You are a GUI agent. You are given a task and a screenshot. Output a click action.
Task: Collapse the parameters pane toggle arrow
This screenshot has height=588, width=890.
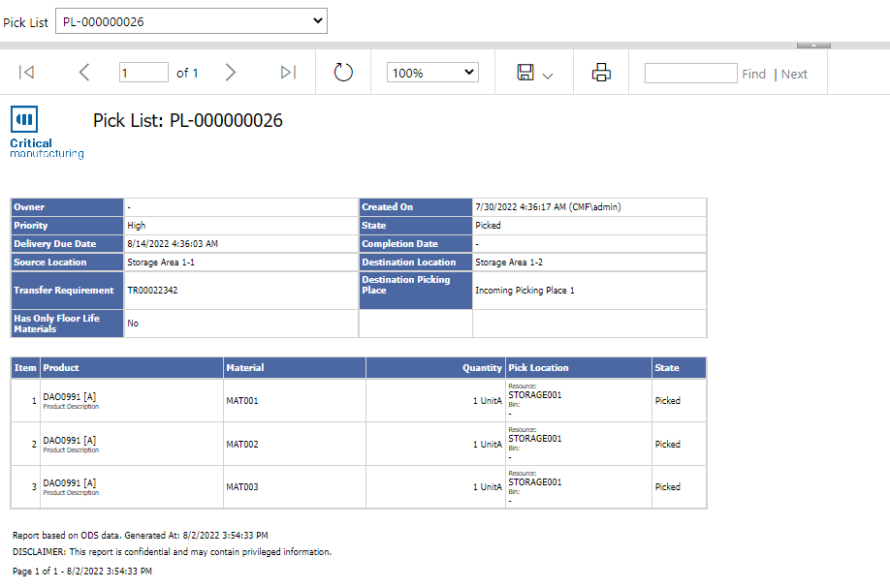(x=813, y=45)
